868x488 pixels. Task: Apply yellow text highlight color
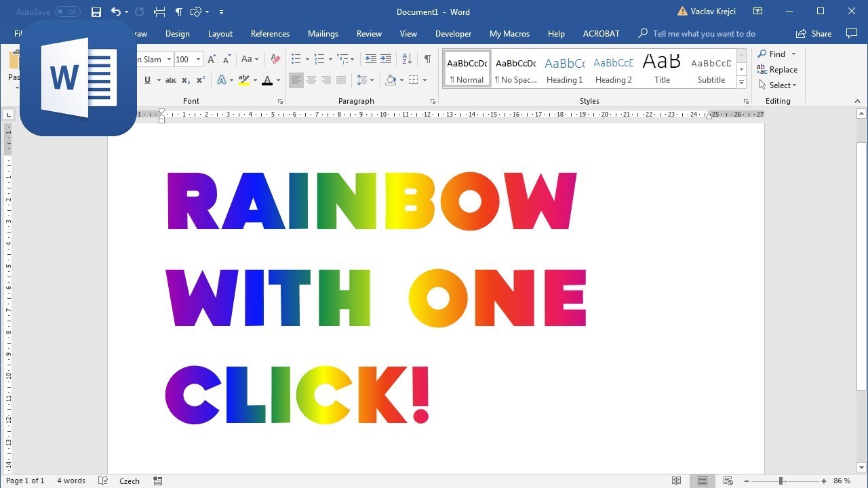(x=244, y=80)
